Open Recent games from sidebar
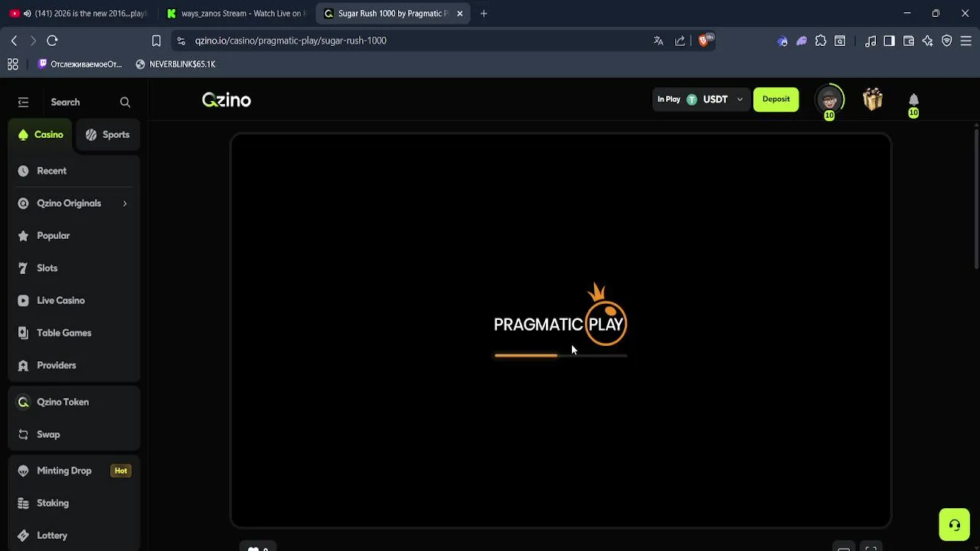 [x=74, y=171]
